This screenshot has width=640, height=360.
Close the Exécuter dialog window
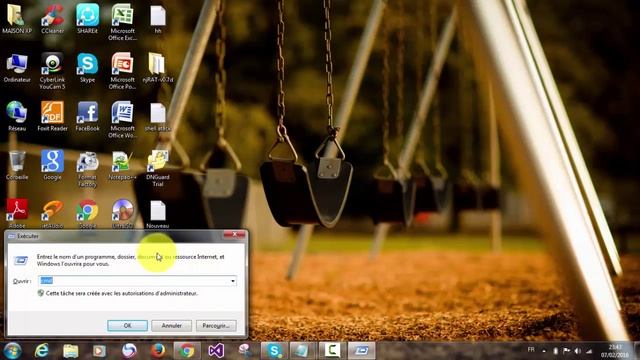[234, 235]
